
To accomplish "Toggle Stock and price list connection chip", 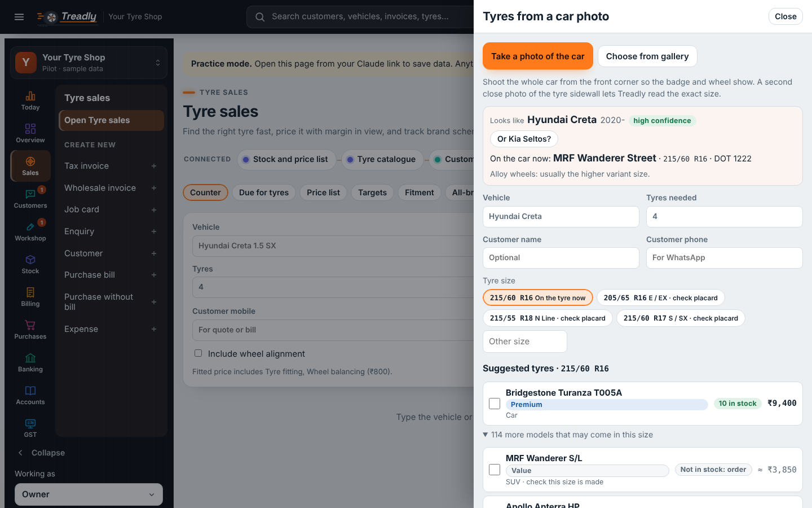I will (286, 159).
